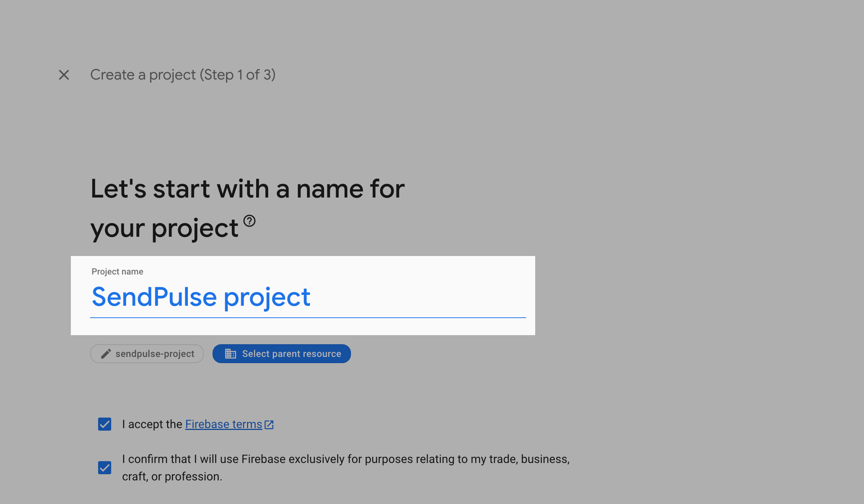864x504 pixels.
Task: Toggle the business use confirmation checkbox
Action: tap(105, 468)
